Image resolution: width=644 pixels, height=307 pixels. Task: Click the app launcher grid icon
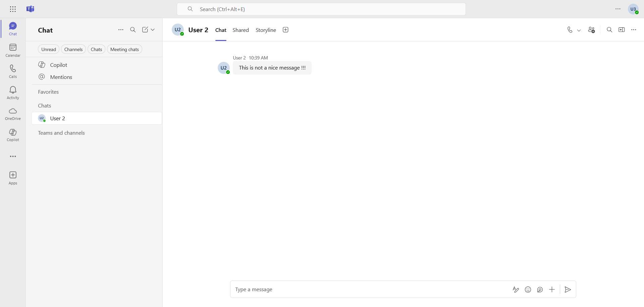click(x=13, y=9)
